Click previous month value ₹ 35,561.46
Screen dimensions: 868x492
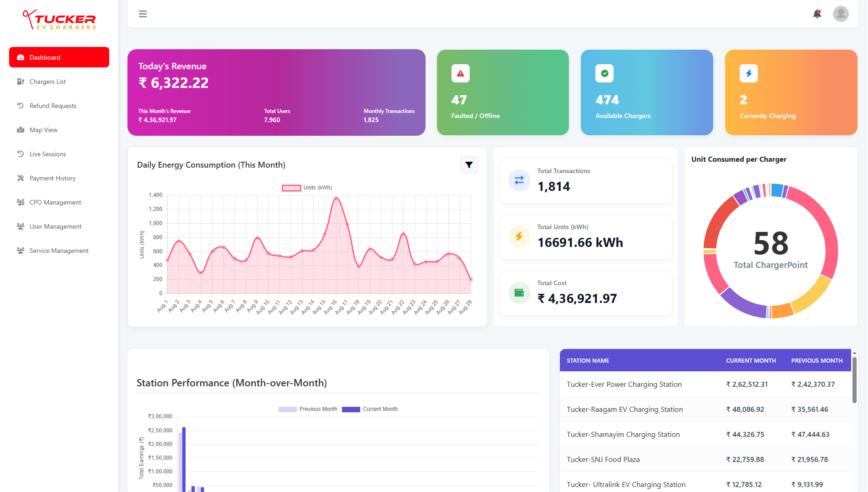pos(810,409)
